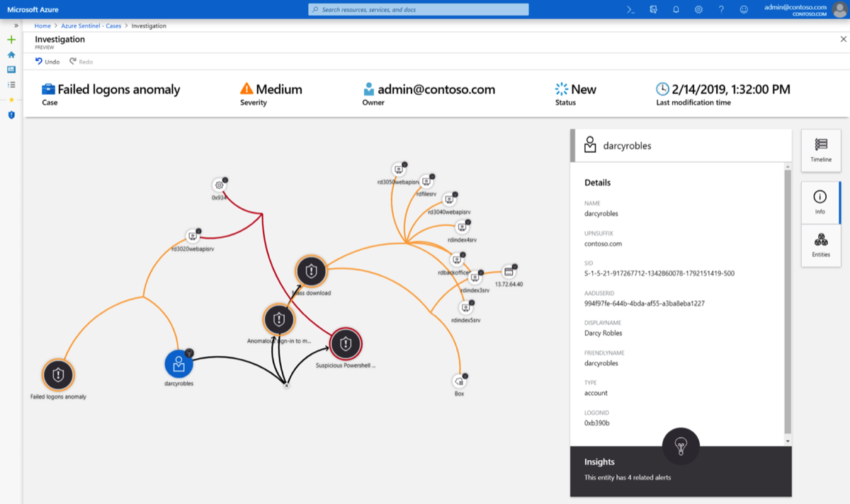
Task: Click the darcyrobles user account node
Action: pos(178,365)
